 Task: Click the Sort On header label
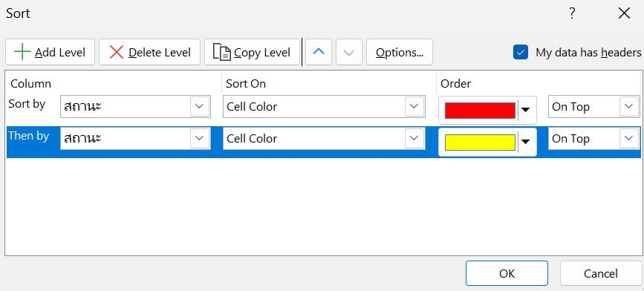(246, 84)
